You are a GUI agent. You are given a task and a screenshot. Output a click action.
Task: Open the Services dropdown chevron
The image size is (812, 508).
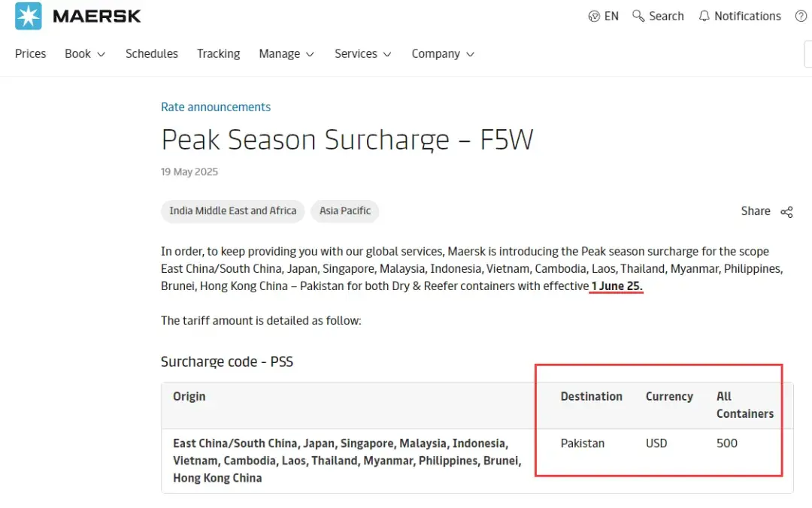tap(387, 54)
